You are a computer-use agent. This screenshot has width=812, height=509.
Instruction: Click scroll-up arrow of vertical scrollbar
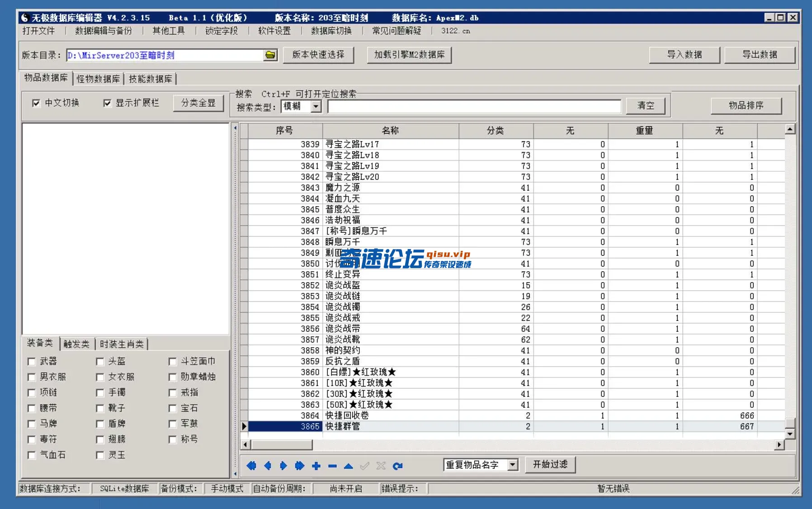(x=790, y=129)
